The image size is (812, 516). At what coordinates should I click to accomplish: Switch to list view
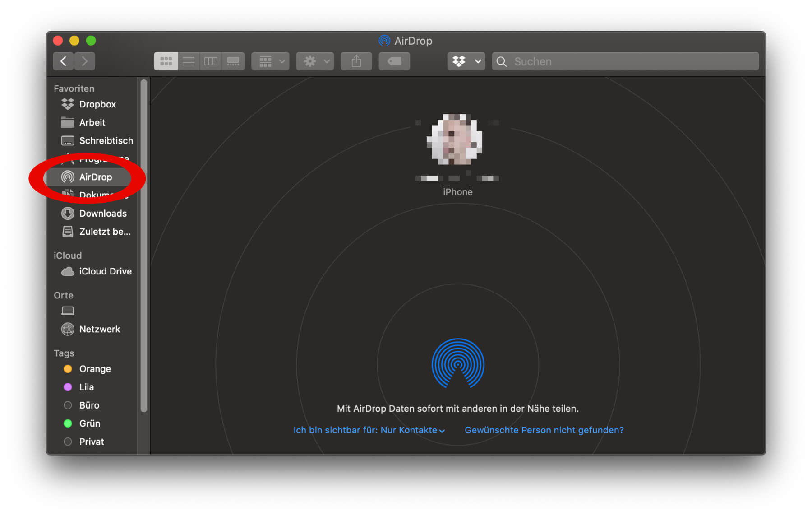(189, 61)
